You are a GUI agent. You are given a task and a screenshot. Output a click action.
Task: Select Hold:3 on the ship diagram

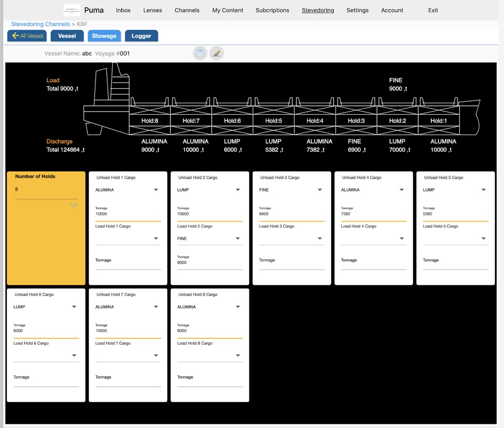click(356, 121)
